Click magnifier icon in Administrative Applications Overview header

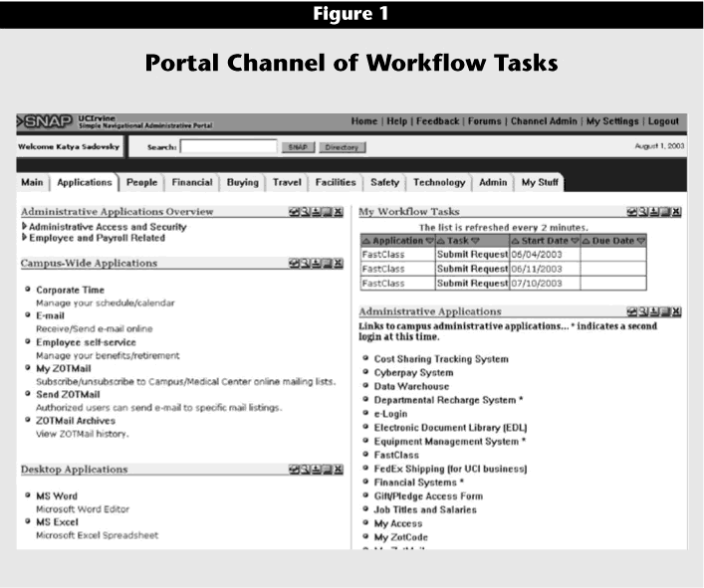[x=306, y=212]
